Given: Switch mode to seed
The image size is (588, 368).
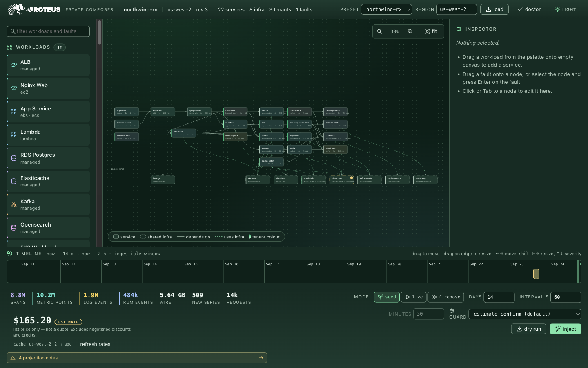Looking at the screenshot, I should pyautogui.click(x=387, y=297).
